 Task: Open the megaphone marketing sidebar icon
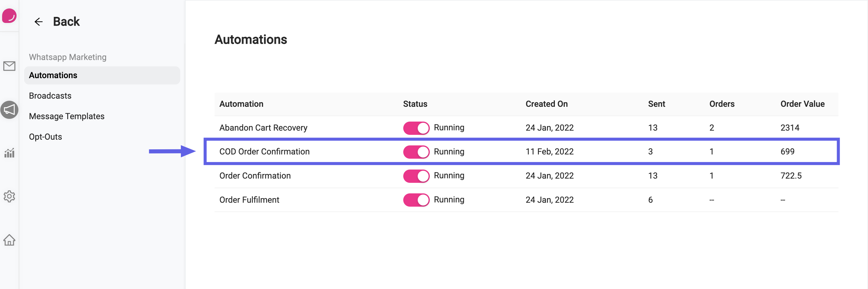point(9,110)
